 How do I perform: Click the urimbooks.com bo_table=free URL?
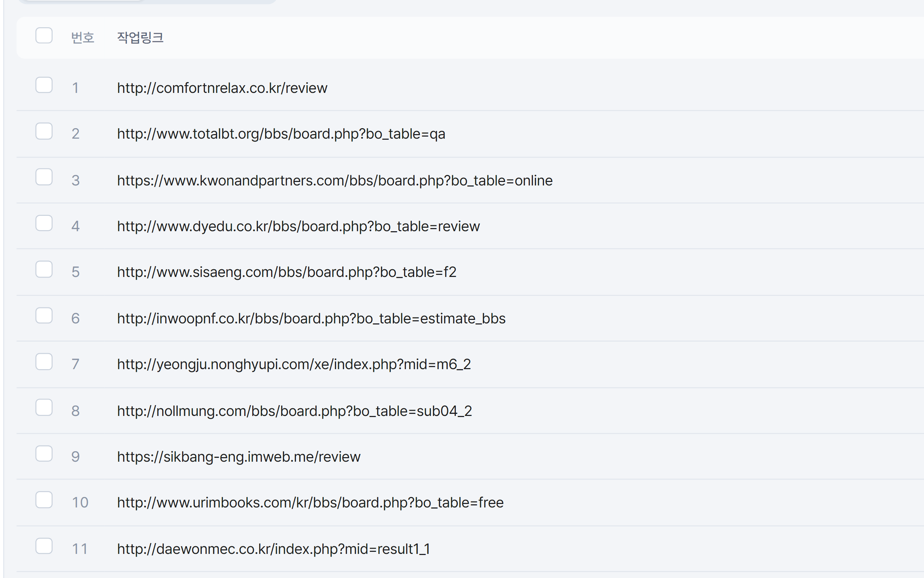point(311,503)
